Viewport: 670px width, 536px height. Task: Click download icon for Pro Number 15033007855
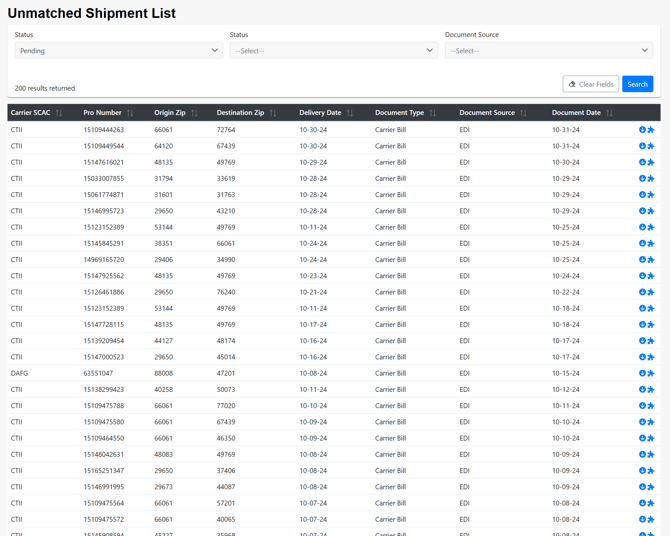coord(642,179)
